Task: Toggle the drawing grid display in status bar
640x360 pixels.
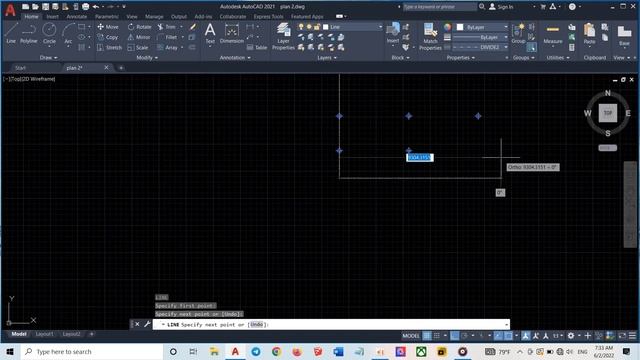Action: pyautogui.click(x=427, y=336)
